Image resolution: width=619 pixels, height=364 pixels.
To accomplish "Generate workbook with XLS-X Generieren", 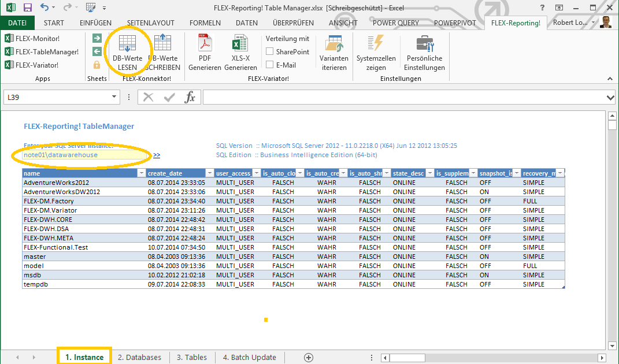I will [x=240, y=53].
